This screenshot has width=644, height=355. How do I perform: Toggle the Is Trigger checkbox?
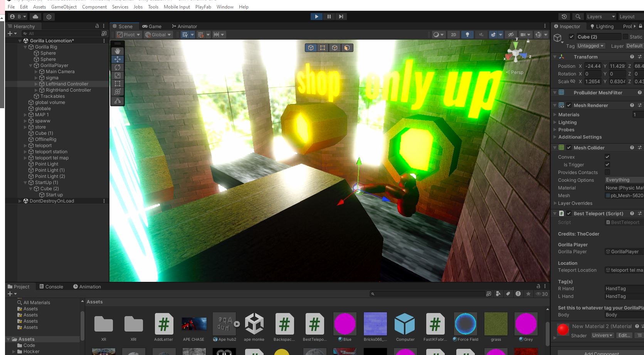tap(607, 164)
